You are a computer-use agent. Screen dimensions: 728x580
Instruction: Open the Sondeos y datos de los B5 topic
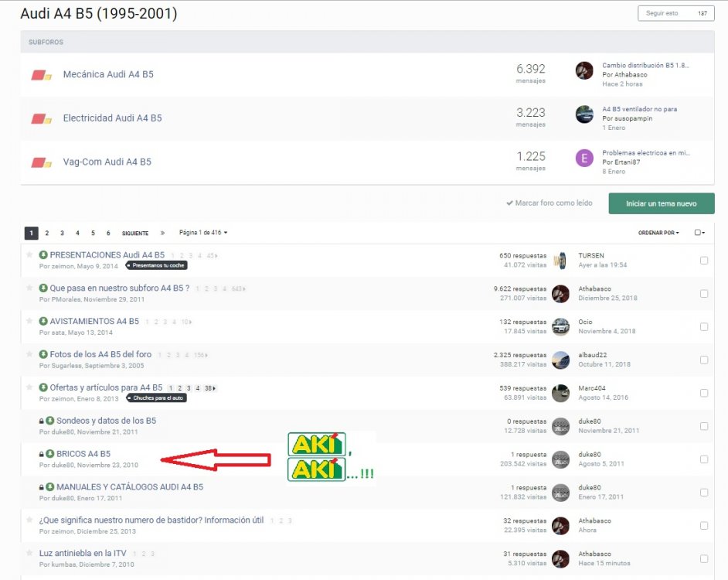pyautogui.click(x=107, y=421)
